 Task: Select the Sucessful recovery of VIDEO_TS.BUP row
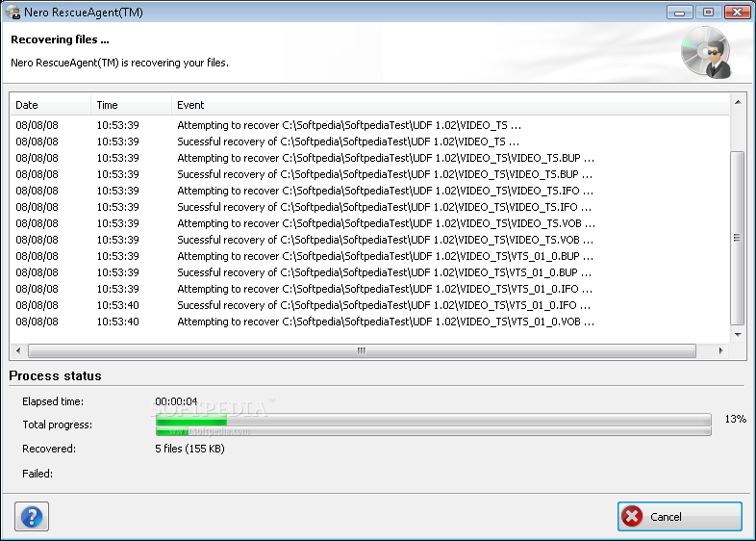[x=369, y=174]
